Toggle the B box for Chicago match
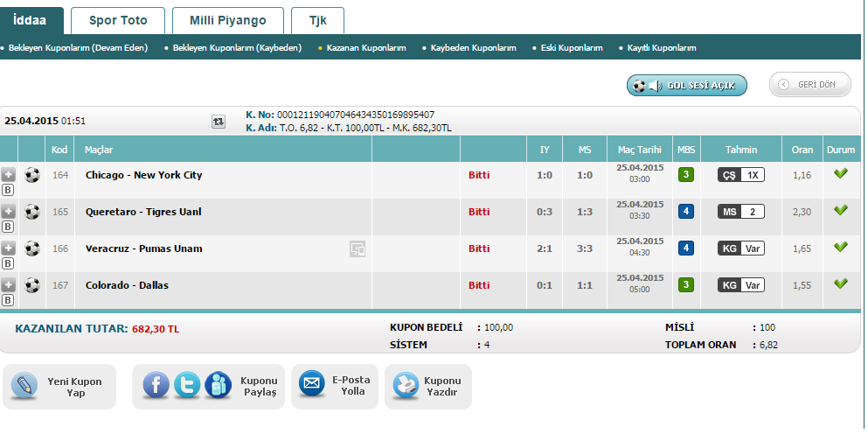 click(x=8, y=190)
